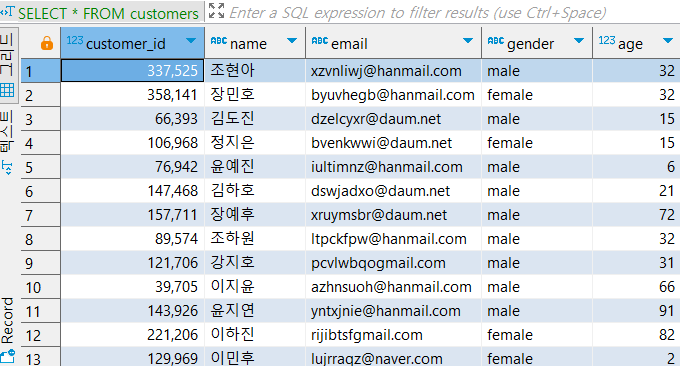Click email cell xruymsbr@daum.net
Screen dimensions: 680x366
click(x=393, y=215)
